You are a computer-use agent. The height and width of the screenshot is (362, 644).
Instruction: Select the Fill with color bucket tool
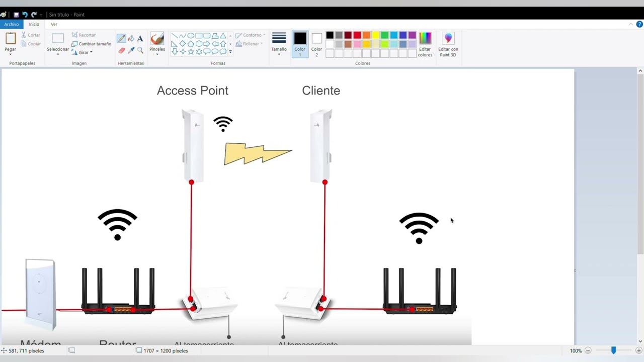(131, 38)
